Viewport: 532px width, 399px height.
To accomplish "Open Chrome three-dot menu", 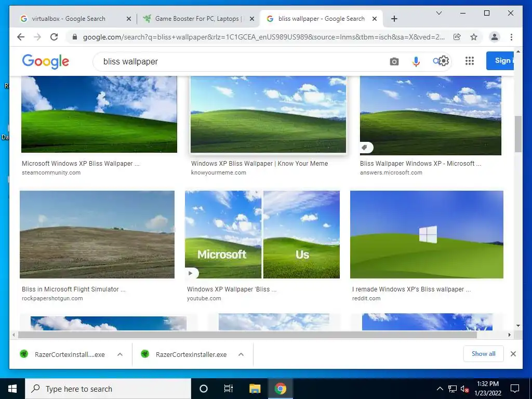I will (x=511, y=37).
